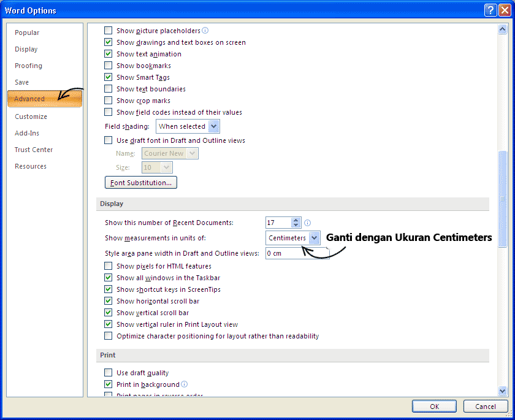Switch to the Add-Ins category
515x420 pixels.
(45, 133)
